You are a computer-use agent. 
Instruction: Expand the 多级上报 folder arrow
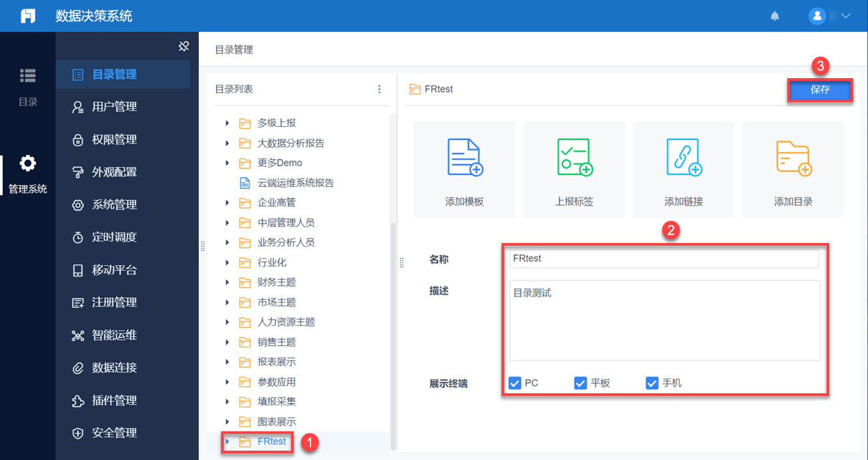pos(227,123)
